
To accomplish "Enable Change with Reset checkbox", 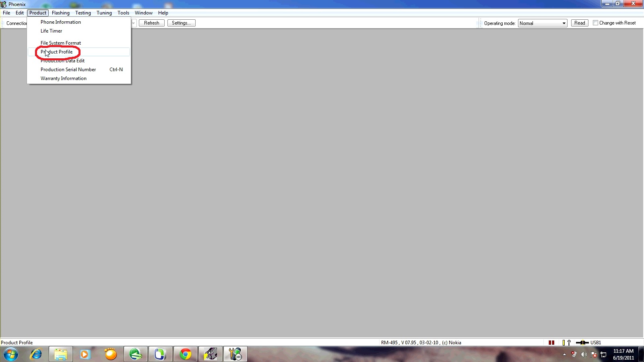I will (596, 23).
